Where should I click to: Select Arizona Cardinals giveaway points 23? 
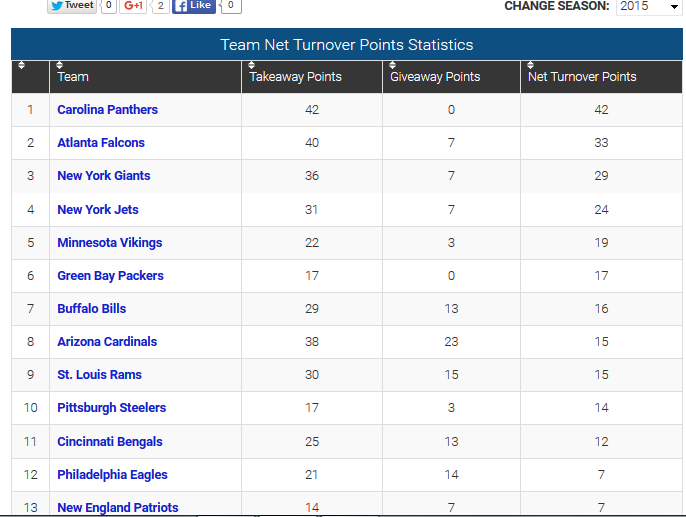tap(452, 342)
